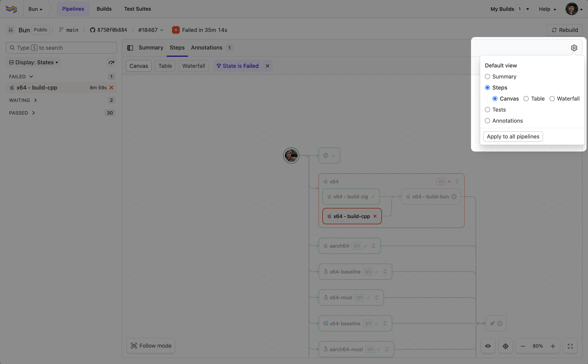Click Apply to all pipelines button
Viewport: 588px width, 364px height.
[513, 136]
